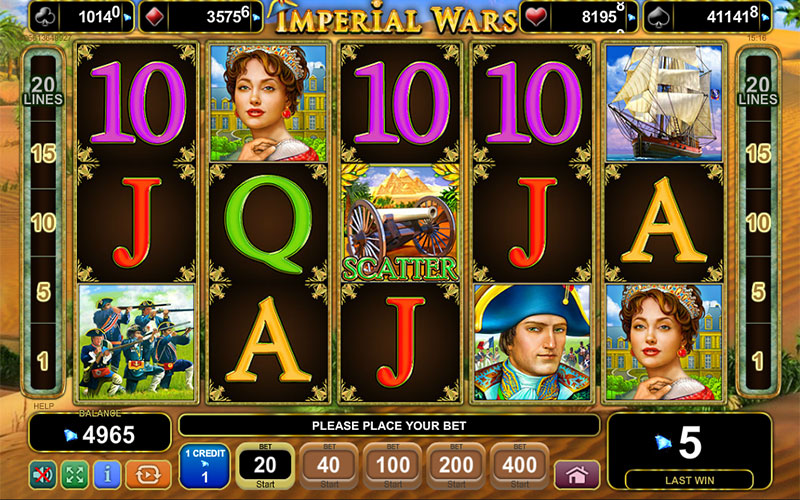Select 5 lines on right panel
Viewport: 800px width, 500px height.
click(x=758, y=292)
